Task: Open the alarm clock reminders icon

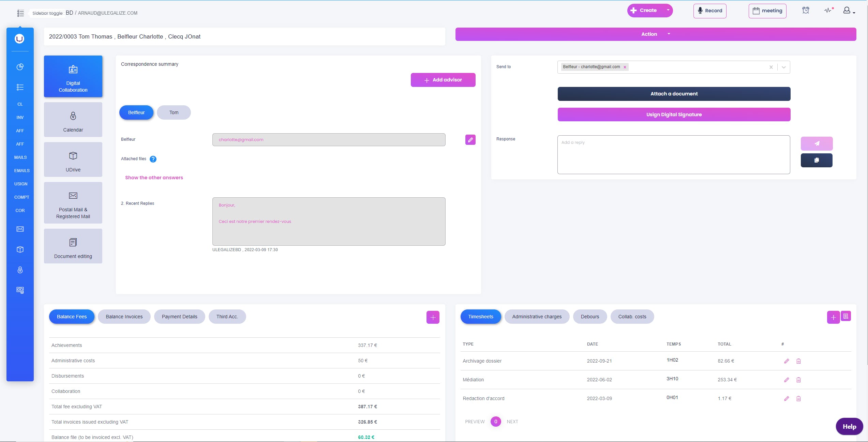Action: point(806,10)
